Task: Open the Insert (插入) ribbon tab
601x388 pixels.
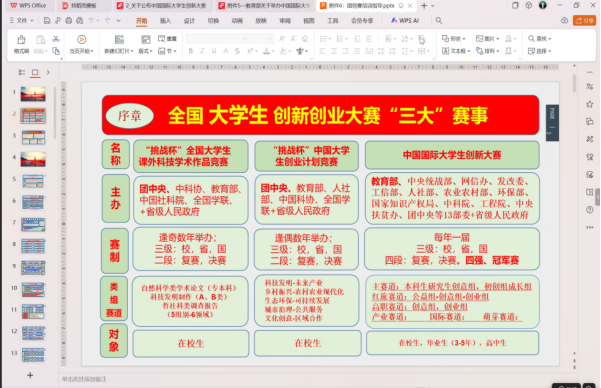Action: (x=165, y=21)
